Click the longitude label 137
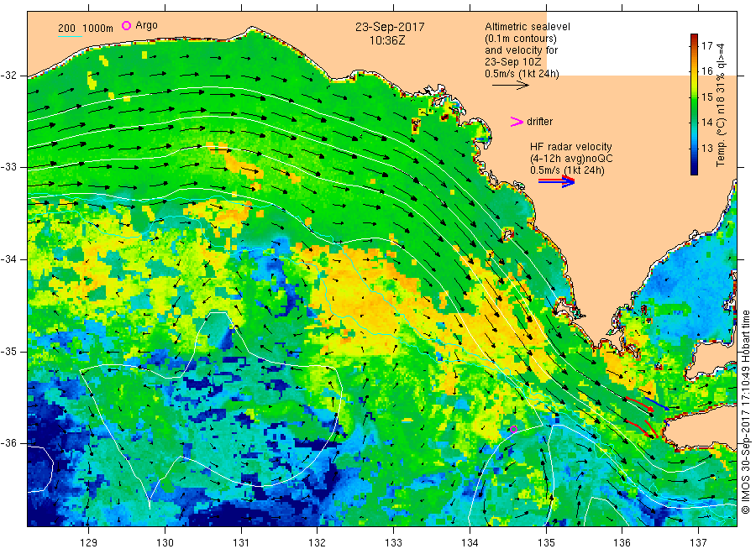 pyautogui.click(x=698, y=543)
